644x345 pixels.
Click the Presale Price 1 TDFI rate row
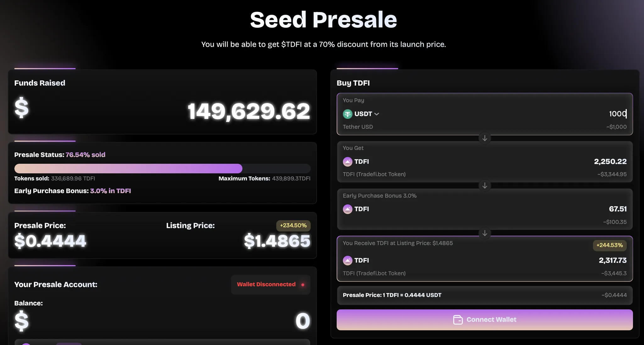click(485, 295)
